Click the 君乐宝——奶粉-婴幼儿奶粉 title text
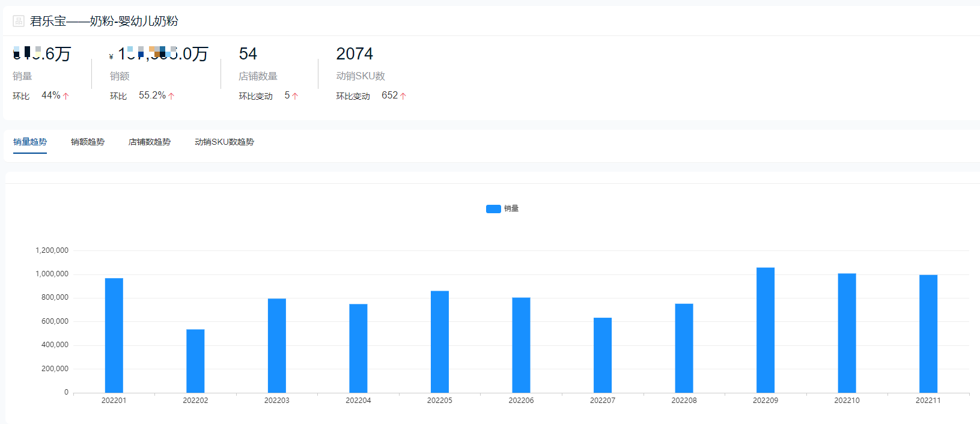The image size is (980, 424). coord(104,22)
